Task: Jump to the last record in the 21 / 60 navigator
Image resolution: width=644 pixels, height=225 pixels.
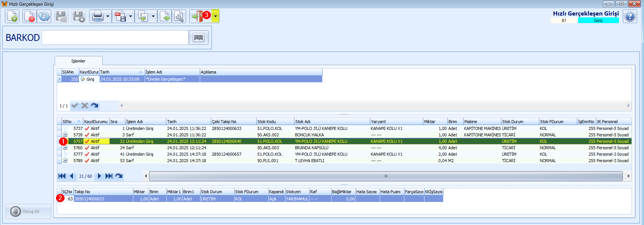Action: (109, 176)
